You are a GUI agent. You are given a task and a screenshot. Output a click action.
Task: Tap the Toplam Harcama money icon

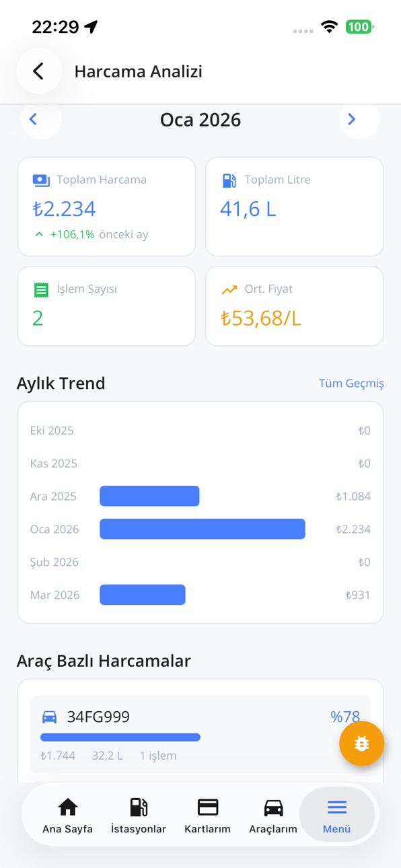click(x=41, y=180)
